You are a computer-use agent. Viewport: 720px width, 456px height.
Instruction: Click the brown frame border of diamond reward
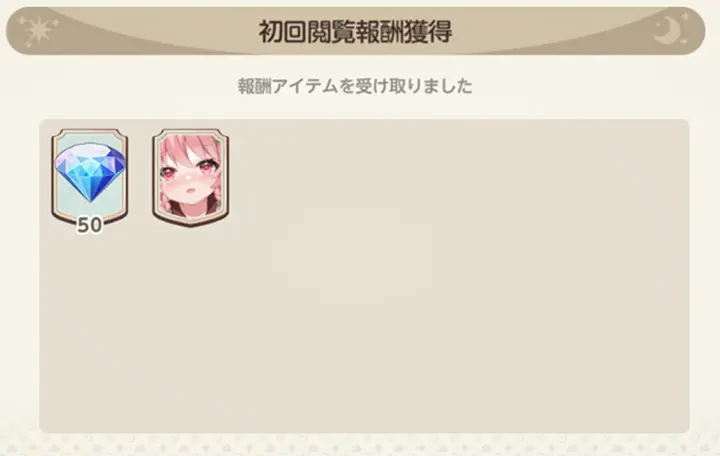53,177
